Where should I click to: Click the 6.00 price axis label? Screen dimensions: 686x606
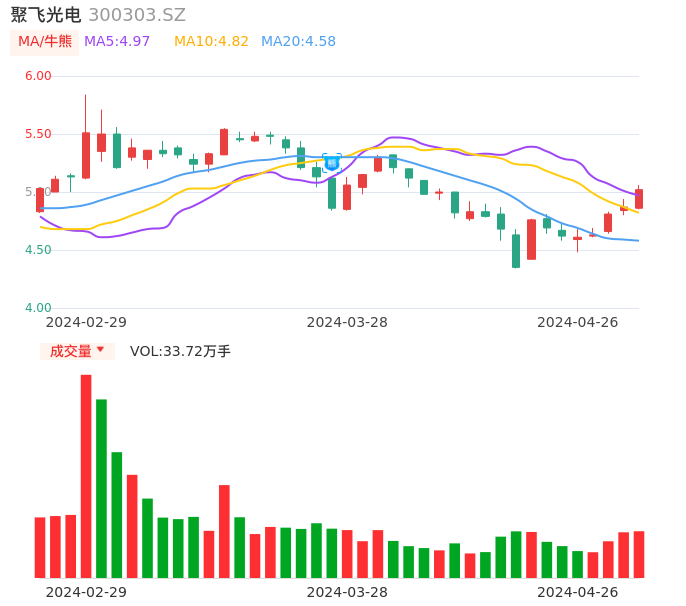point(38,76)
